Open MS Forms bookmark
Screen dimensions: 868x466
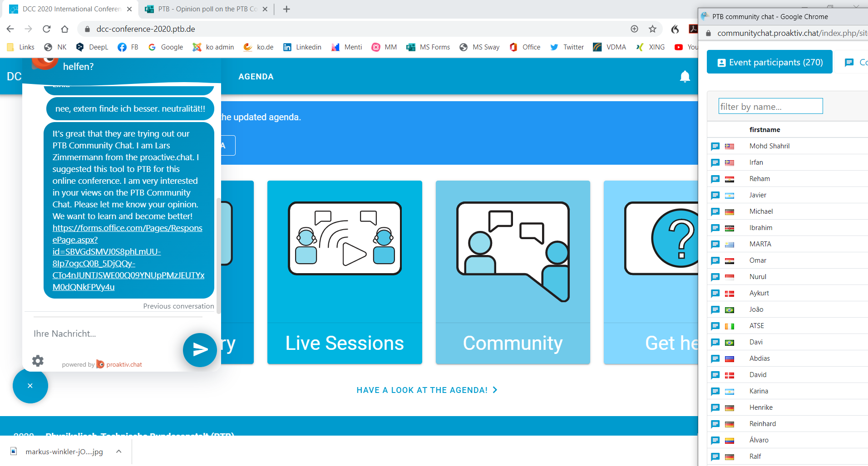[x=428, y=47]
